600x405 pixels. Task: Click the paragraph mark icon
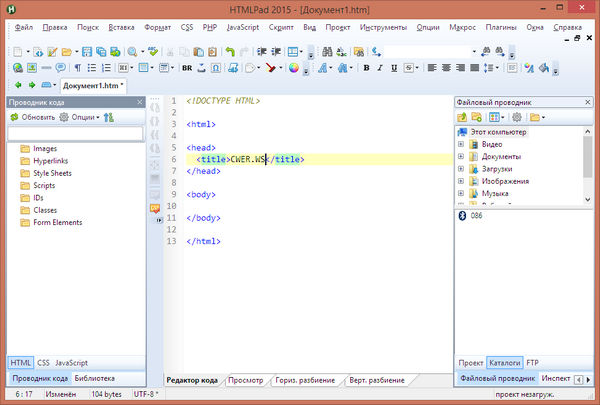coord(76,69)
